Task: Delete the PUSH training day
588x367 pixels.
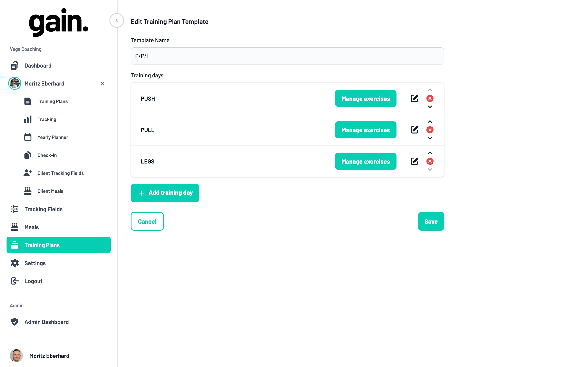Action: coord(430,98)
